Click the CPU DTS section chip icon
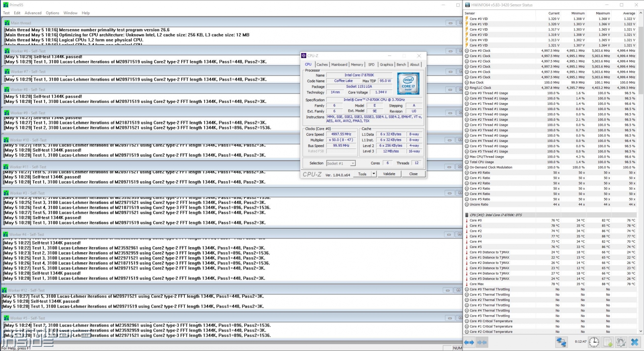The width and height of the screenshot is (644, 351). 467,215
